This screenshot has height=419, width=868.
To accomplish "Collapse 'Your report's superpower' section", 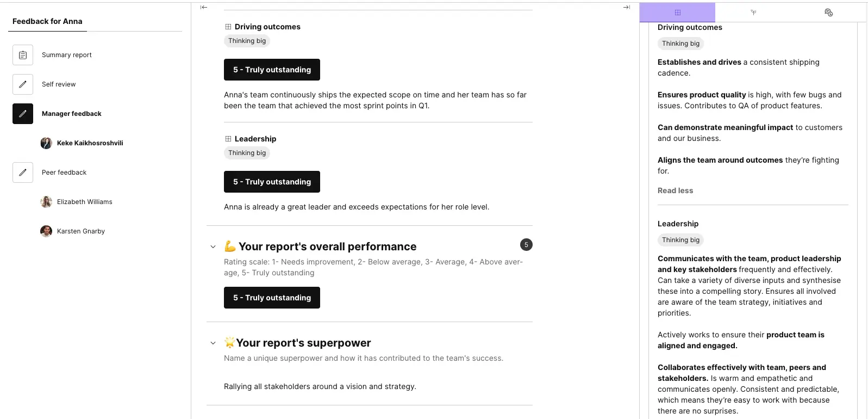I will pos(213,343).
